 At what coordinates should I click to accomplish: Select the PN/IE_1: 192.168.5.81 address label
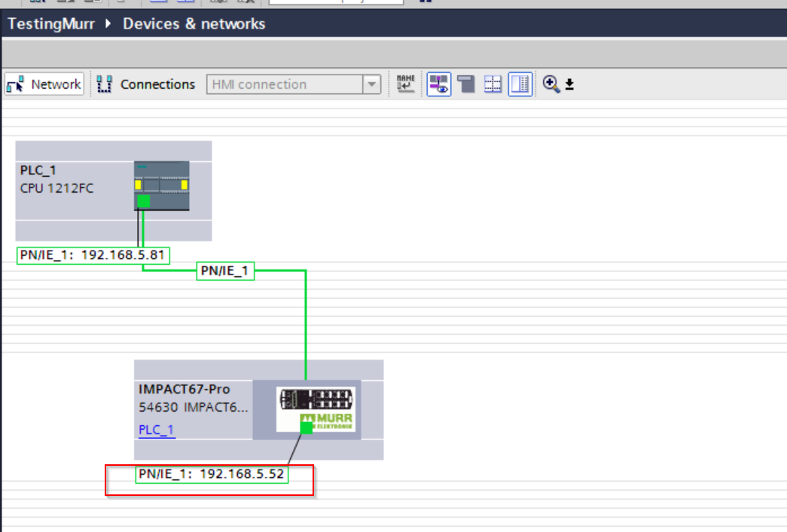(x=93, y=255)
